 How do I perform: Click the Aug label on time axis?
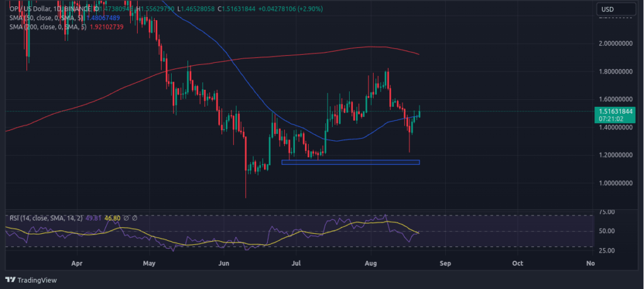(x=371, y=264)
